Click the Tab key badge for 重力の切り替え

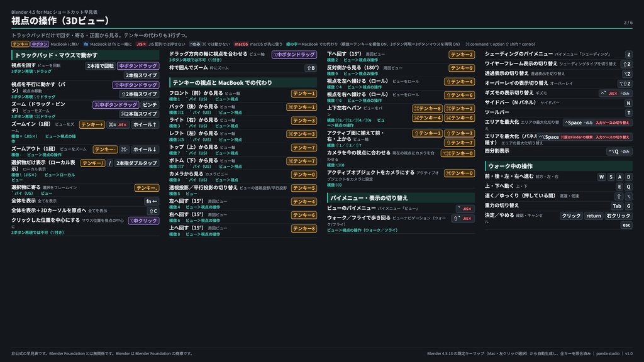[x=617, y=206]
